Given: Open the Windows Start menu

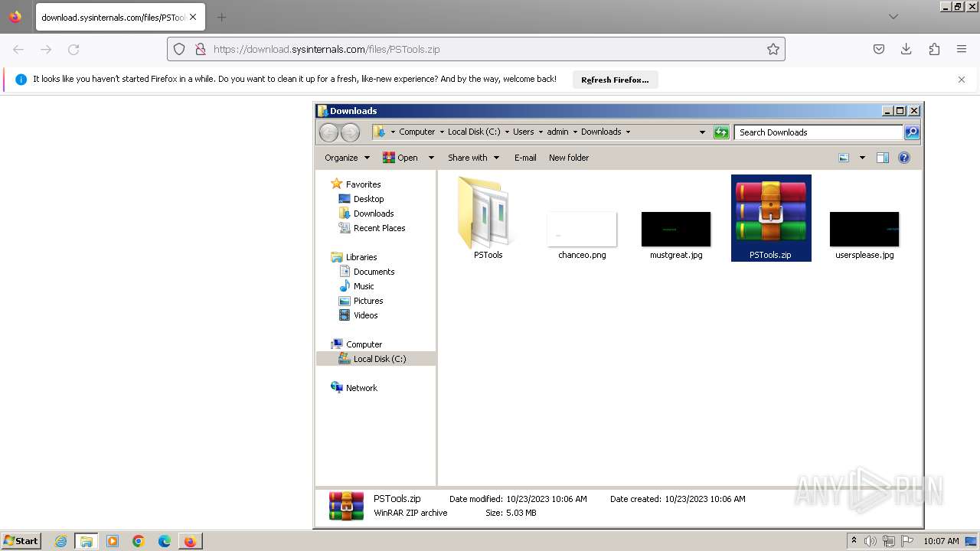Looking at the screenshot, I should coord(21,540).
